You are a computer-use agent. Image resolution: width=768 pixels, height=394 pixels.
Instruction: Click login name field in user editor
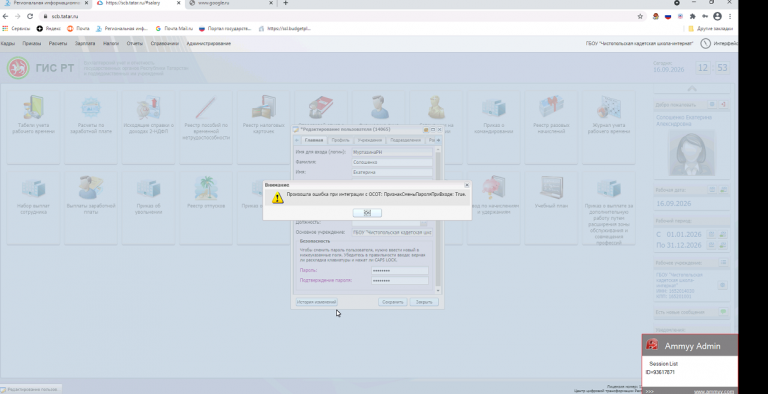[x=392, y=152]
